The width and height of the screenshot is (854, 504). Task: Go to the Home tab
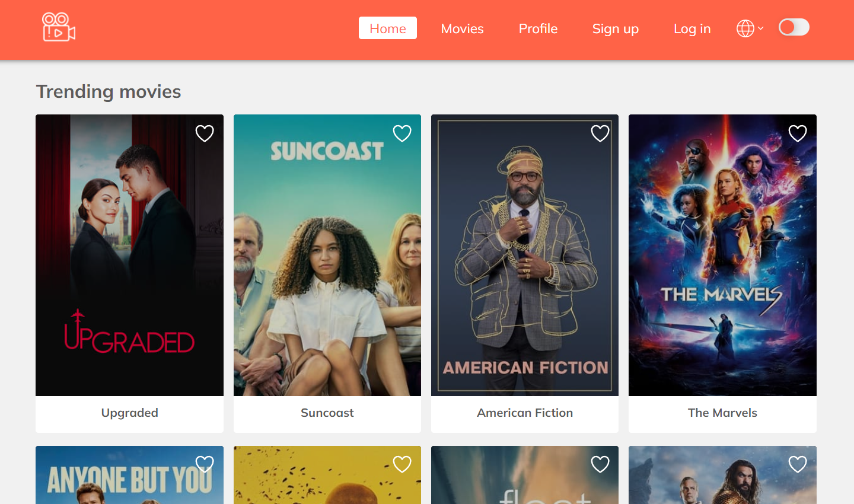coord(388,28)
